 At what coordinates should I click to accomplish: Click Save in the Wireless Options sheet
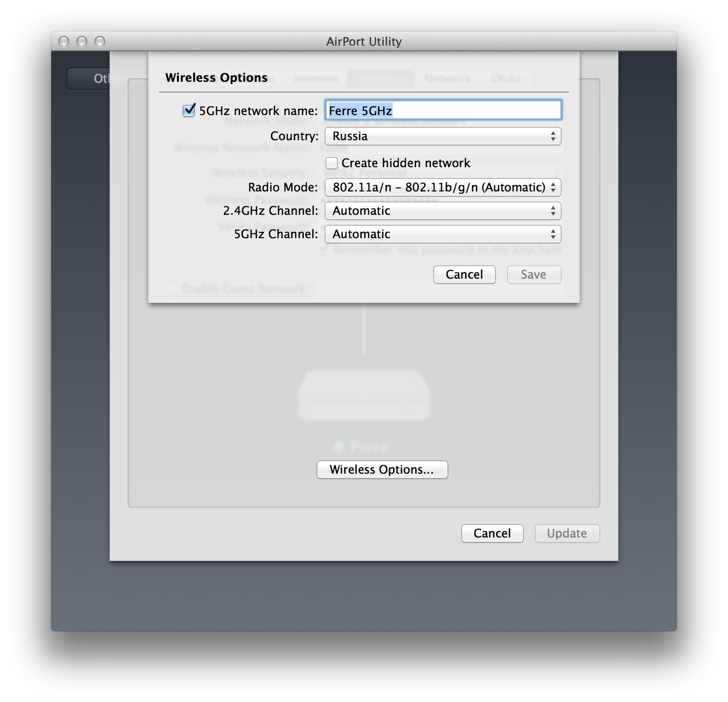[x=534, y=275]
